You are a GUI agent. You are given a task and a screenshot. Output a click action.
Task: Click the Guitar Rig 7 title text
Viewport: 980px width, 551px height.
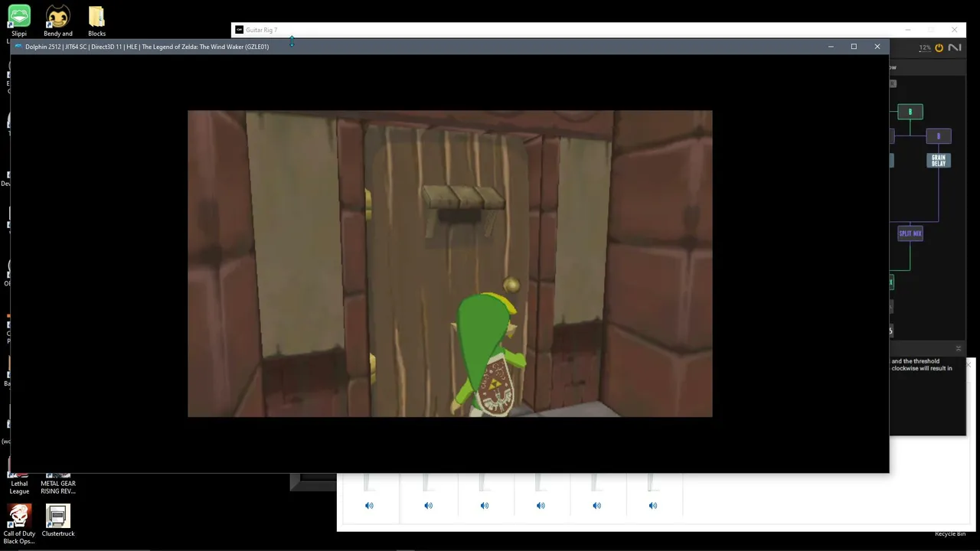point(261,30)
